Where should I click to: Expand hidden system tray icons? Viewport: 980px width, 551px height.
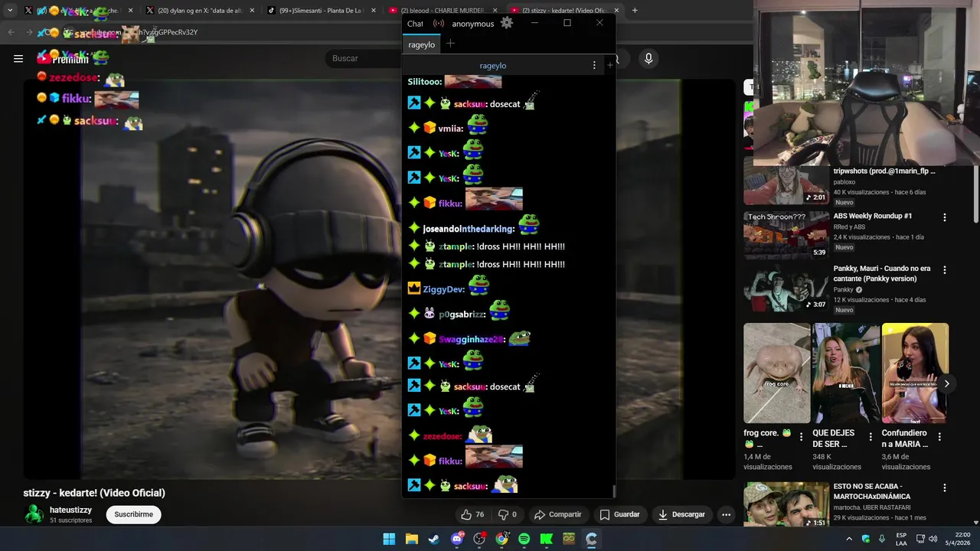click(849, 539)
